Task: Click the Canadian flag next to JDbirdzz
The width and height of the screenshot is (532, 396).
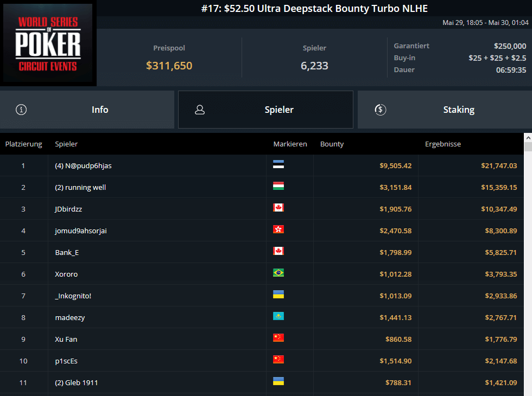Action: click(x=278, y=208)
